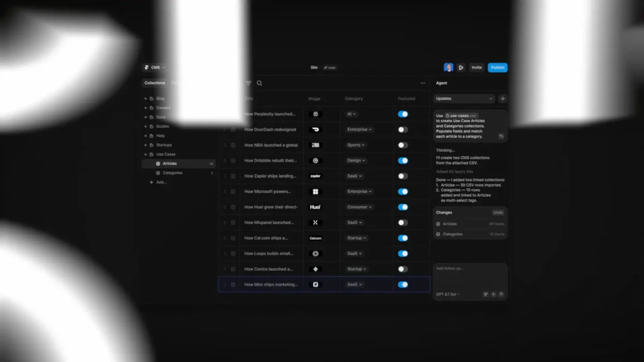
Task: Select the Articles collection
Action: pos(178,164)
